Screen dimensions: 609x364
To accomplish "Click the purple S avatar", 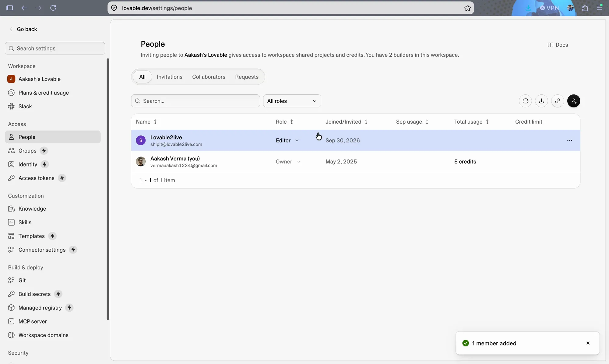I will point(141,140).
